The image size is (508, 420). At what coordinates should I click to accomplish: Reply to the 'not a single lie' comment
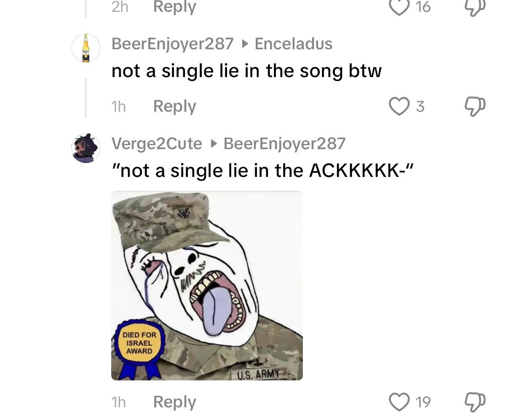tap(174, 106)
